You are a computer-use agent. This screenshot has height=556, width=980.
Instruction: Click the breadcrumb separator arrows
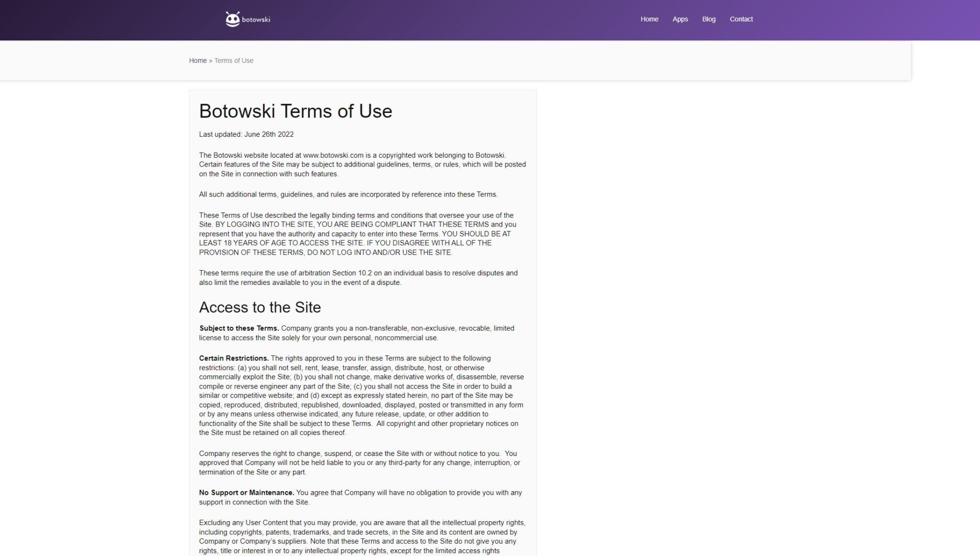point(210,61)
